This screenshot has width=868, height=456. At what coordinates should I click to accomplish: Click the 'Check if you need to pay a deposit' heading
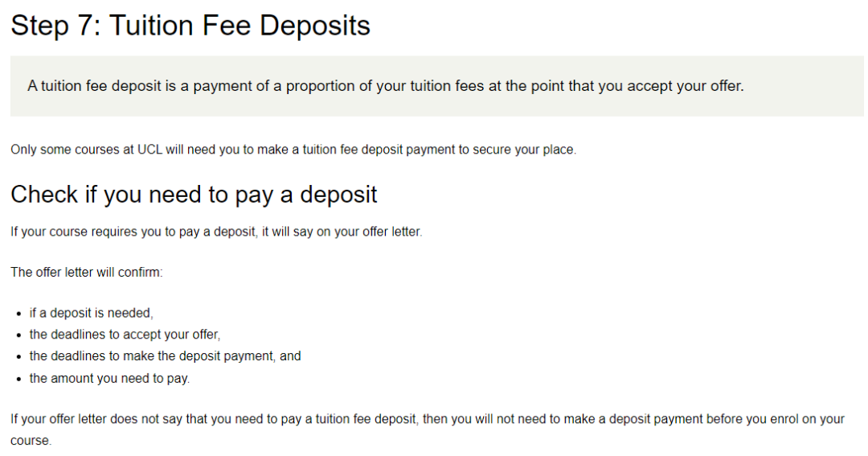pos(194,195)
